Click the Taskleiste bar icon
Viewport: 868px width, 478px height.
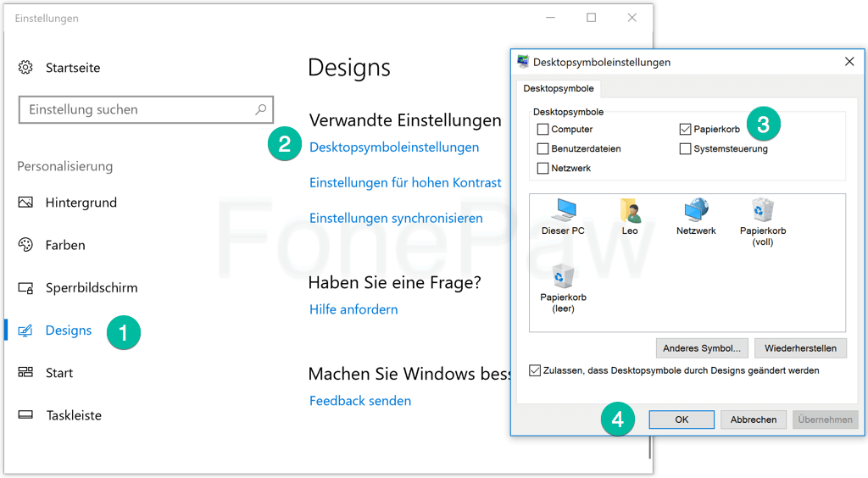tap(25, 415)
